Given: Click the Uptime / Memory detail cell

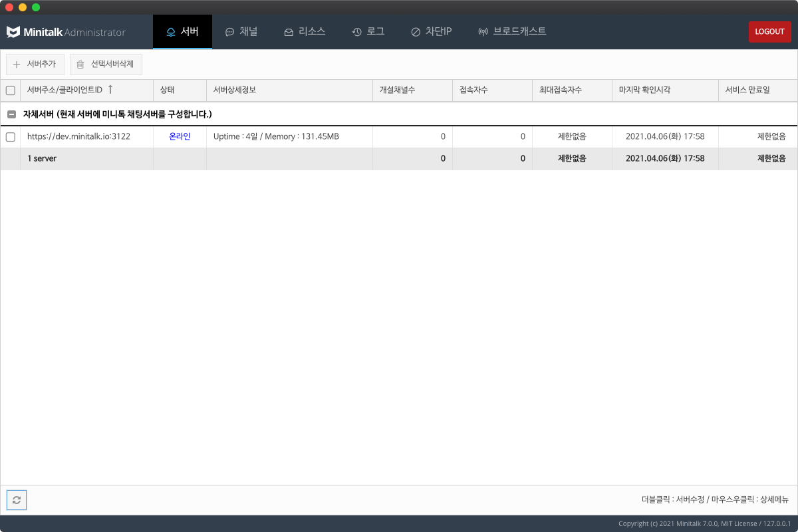Looking at the screenshot, I should coord(289,136).
